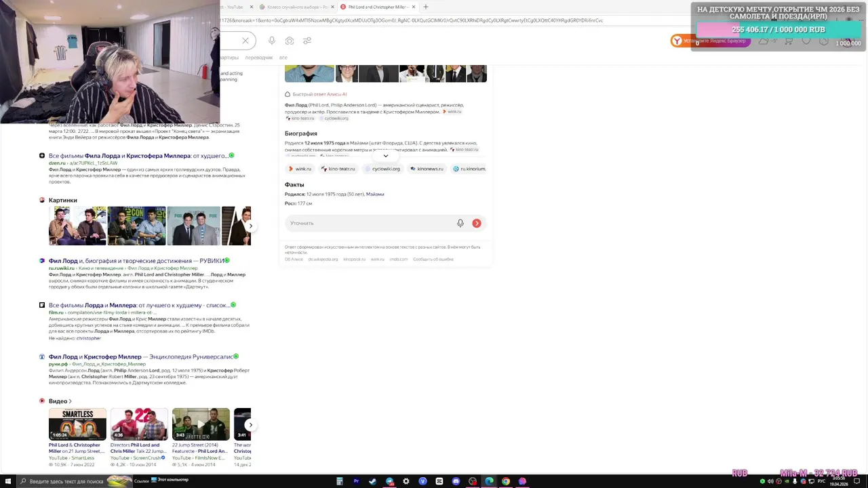Open the Об Алисе footer link
The width and height of the screenshot is (868, 488).
(294, 260)
